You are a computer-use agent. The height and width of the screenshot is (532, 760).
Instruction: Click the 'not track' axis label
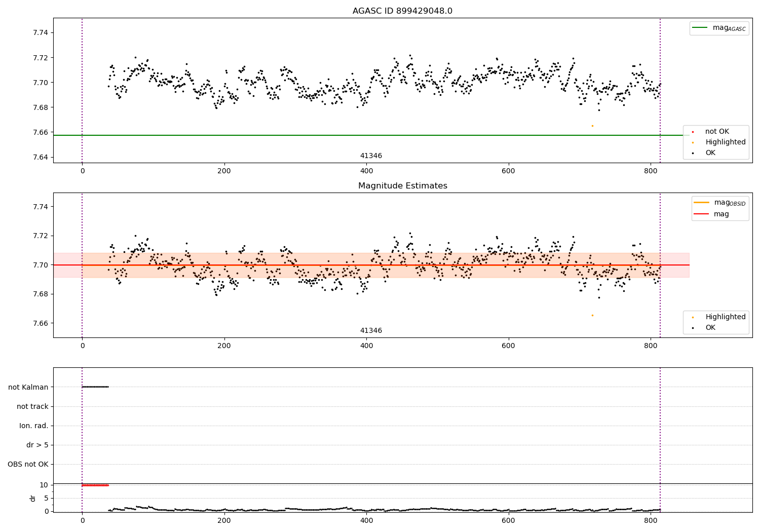(32, 406)
